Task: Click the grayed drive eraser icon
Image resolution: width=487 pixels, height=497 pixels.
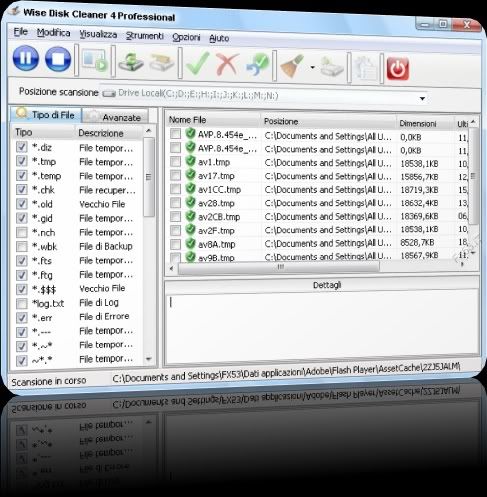Action: pyautogui.click(x=162, y=63)
